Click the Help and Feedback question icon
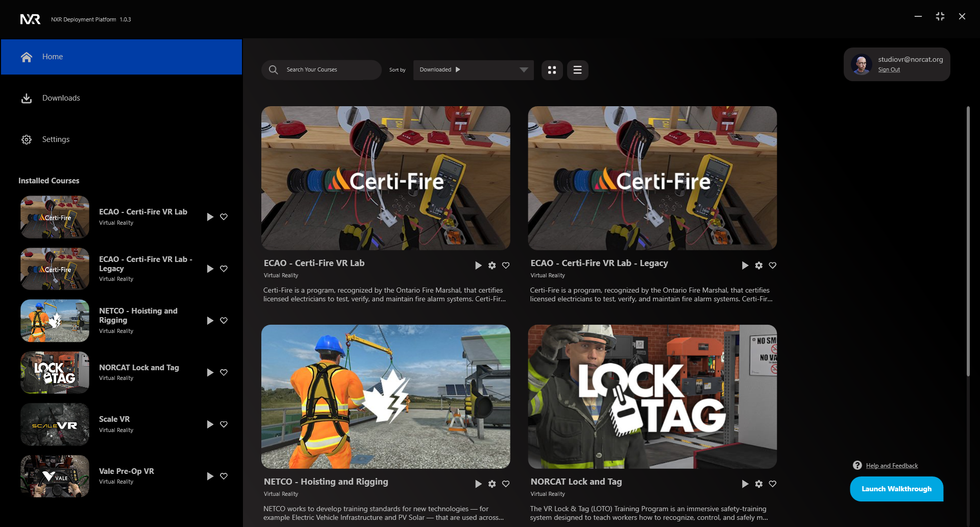The width and height of the screenshot is (980, 527). tap(857, 465)
